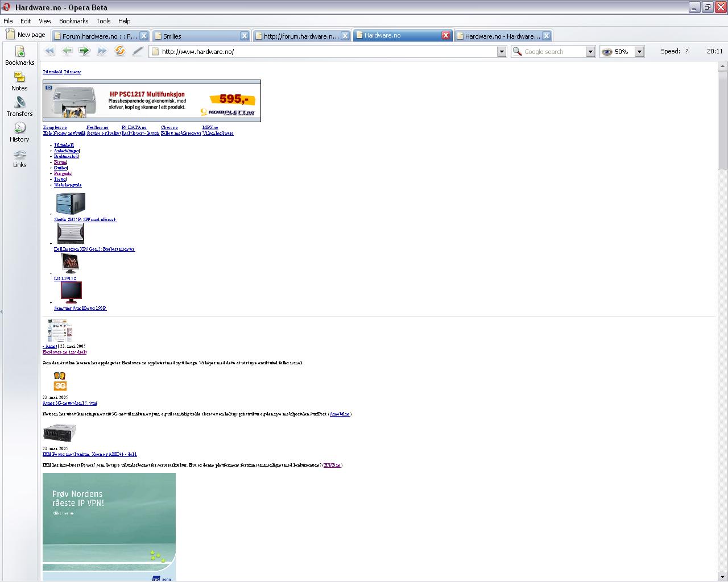The height and width of the screenshot is (582, 728).
Task: Open the IBM Power news headline link
Action: 89,455
